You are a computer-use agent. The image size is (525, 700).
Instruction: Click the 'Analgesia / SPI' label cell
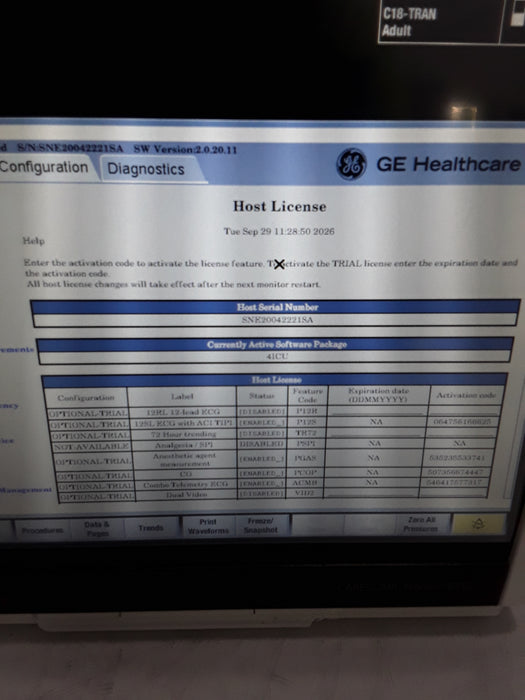[x=183, y=445]
